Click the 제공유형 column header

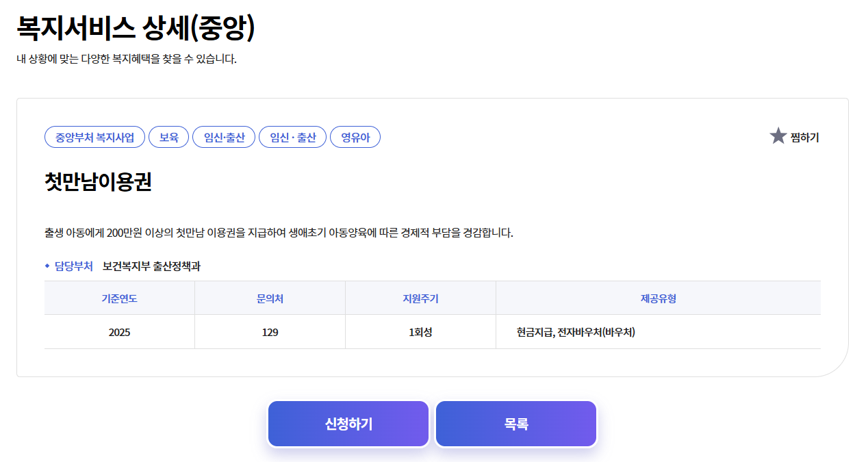659,298
